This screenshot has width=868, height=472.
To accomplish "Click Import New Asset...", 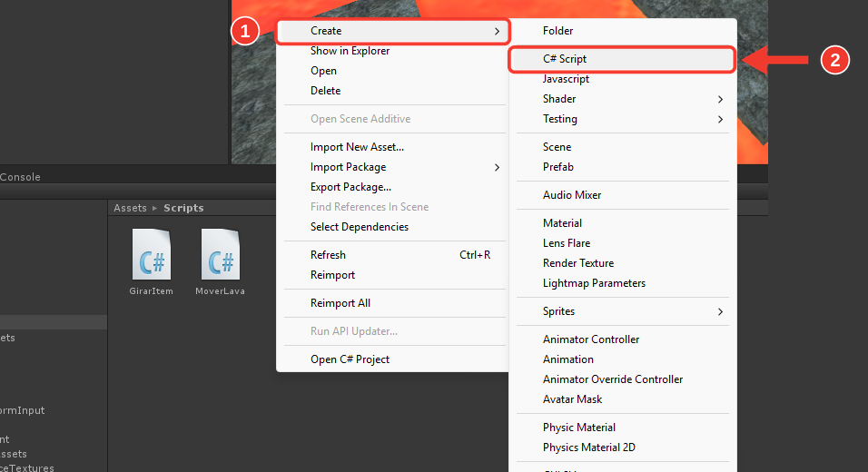I will (392, 147).
